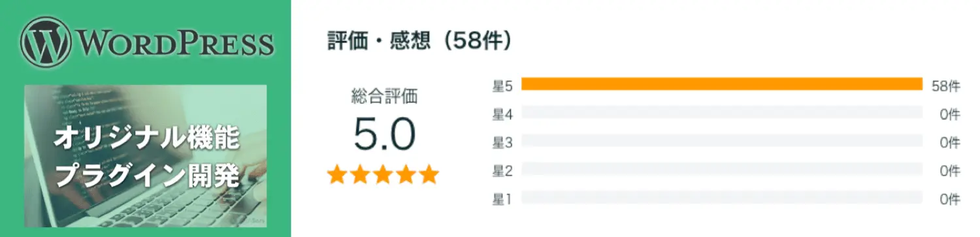The image size is (980, 237).
Task: Click the 評価・感想 (58件) heading
Action: click(419, 42)
